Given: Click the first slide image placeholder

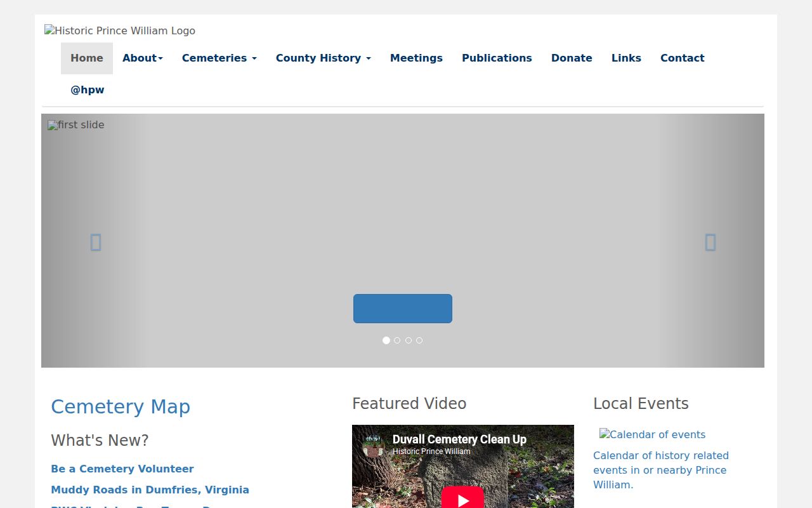Looking at the screenshot, I should pos(76,125).
